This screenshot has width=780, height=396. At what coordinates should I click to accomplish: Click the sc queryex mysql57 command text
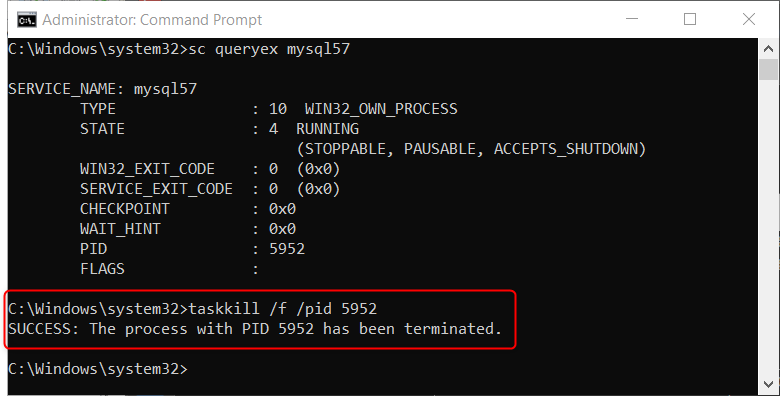click(269, 49)
